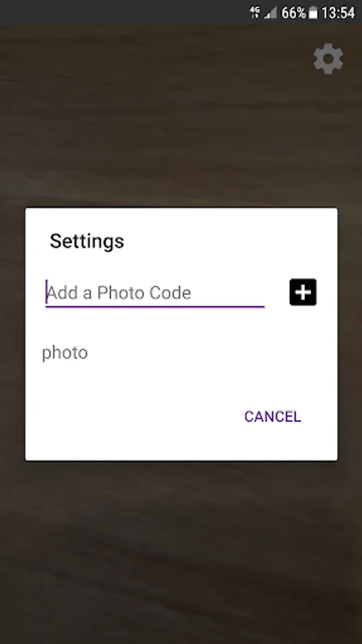Tap dimmed background below the Settings dialog
Screen dimensions: 362x644
pyautogui.click(x=180, y=550)
